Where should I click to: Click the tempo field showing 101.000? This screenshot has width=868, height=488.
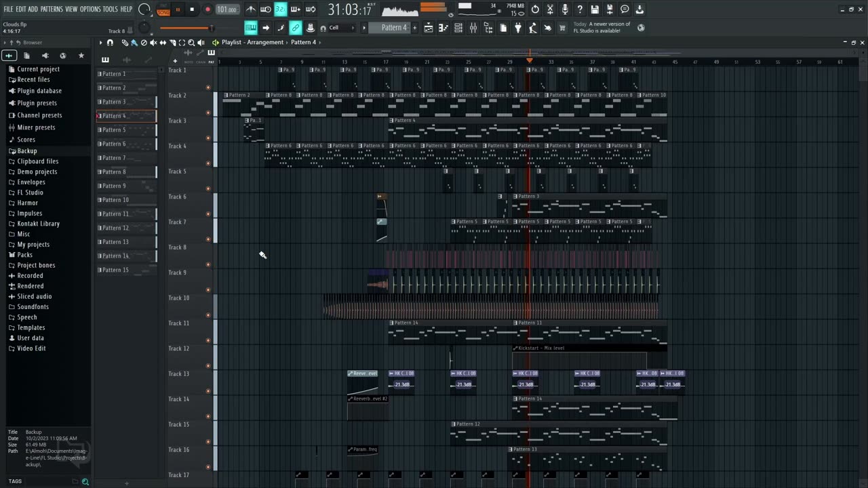pyautogui.click(x=227, y=9)
